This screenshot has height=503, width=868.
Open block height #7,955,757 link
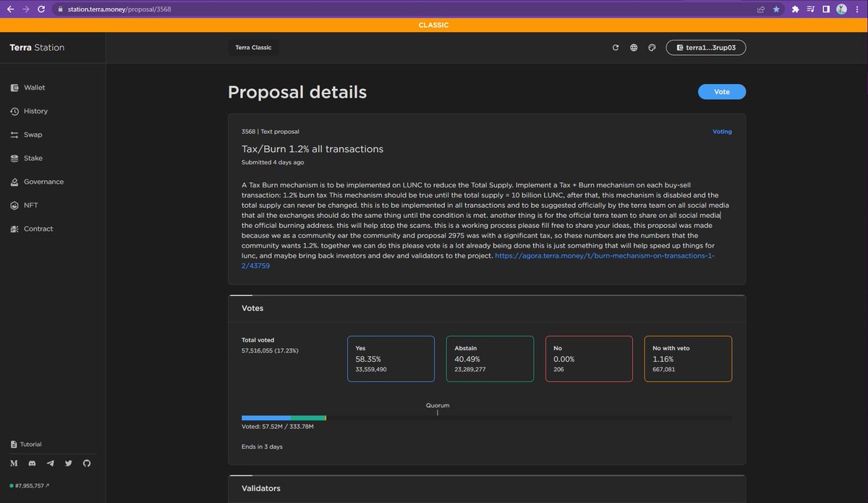point(30,486)
